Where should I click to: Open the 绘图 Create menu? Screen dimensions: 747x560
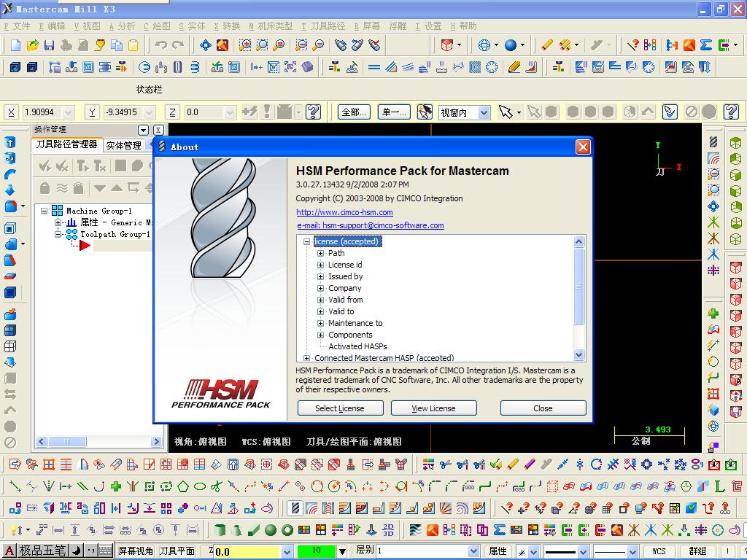158,26
